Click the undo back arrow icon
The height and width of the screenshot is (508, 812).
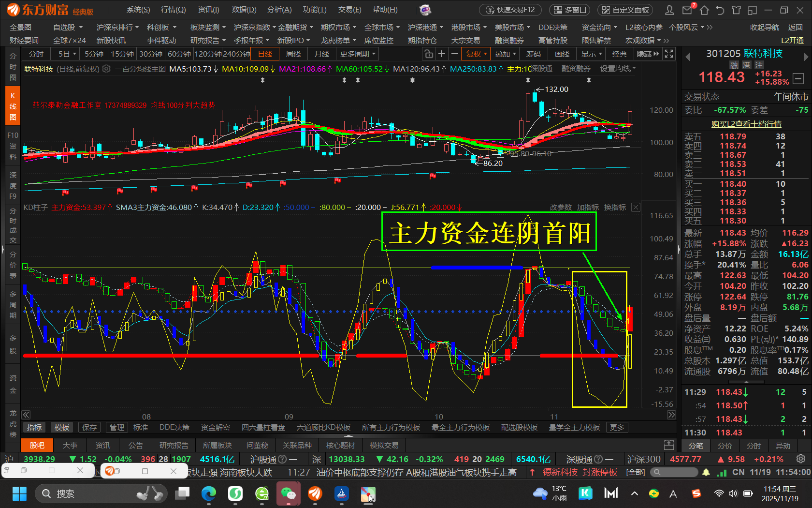point(720,10)
